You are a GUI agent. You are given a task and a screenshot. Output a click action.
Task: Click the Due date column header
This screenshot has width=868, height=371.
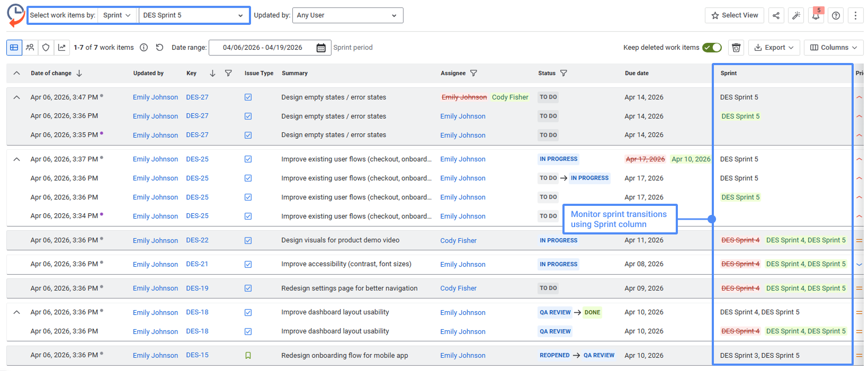[x=637, y=74]
